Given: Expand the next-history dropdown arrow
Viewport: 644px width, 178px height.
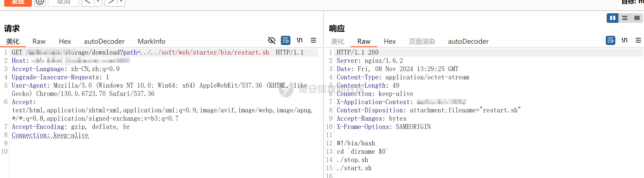Looking at the screenshot, I should point(121,3).
